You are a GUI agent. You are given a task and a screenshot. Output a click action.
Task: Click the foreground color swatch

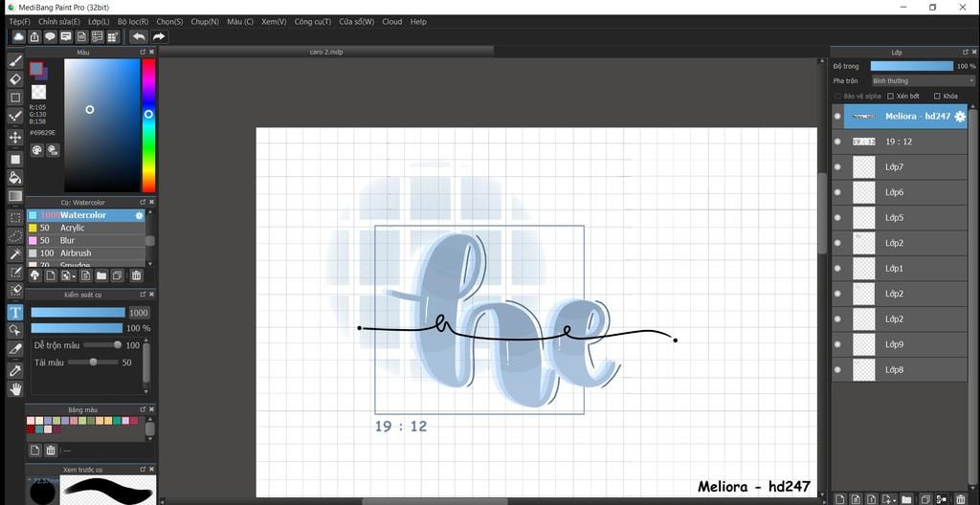[x=36, y=68]
